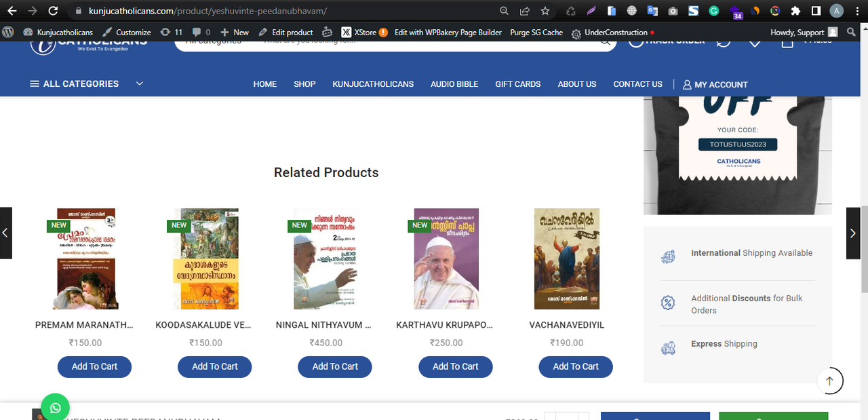Open PREMAM MARANATH book cover thumbnail
The height and width of the screenshot is (420, 868).
click(x=85, y=259)
